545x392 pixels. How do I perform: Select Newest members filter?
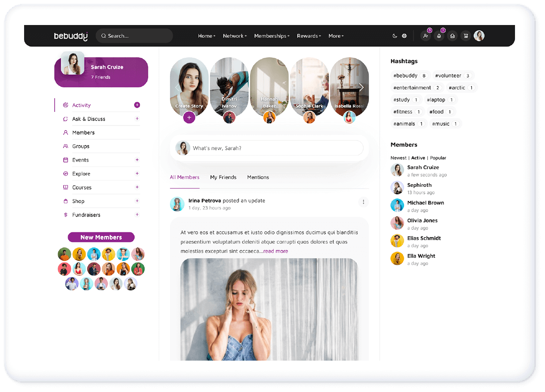click(x=398, y=158)
